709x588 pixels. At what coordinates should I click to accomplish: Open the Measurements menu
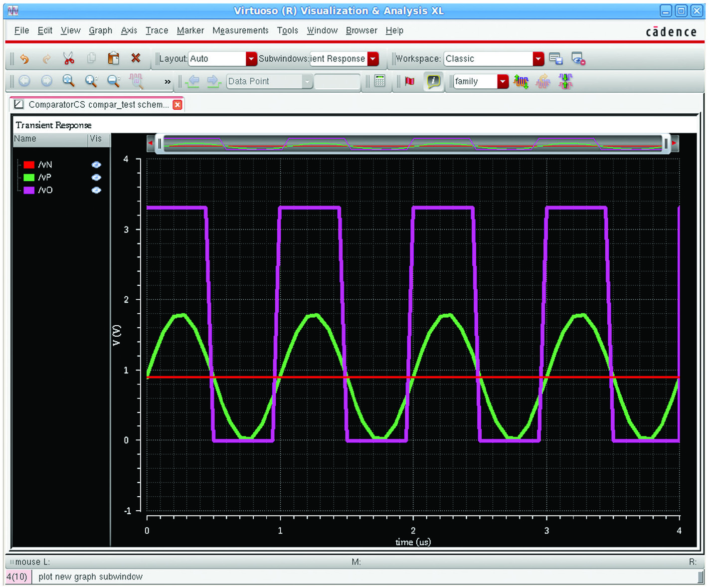[240, 30]
